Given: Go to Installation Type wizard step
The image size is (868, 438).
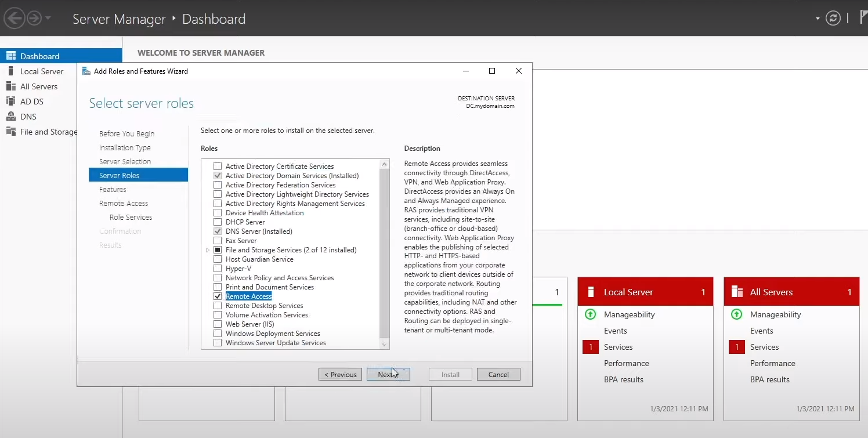Looking at the screenshot, I should (x=125, y=148).
